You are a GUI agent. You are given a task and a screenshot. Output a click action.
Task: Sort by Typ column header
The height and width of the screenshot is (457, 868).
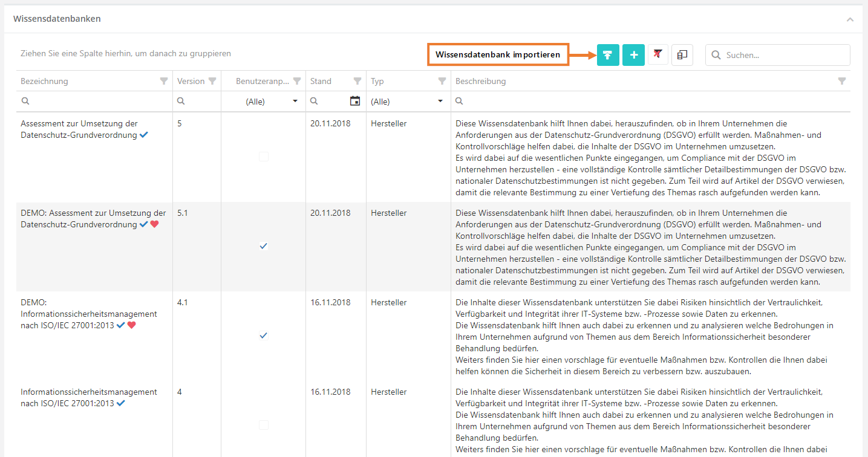pos(377,81)
